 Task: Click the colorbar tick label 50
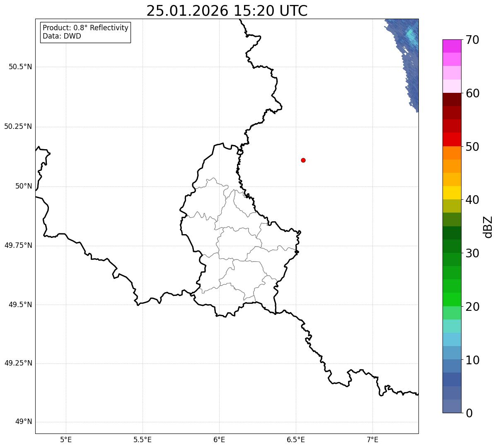[472, 147]
